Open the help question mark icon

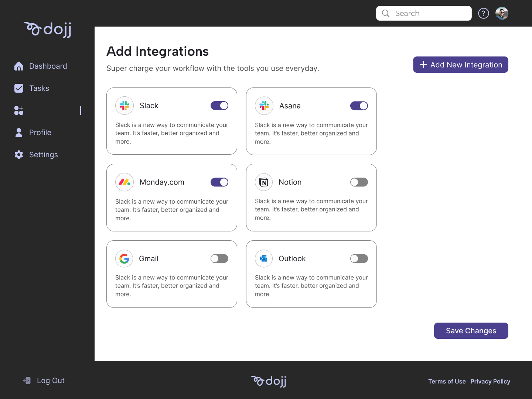[x=484, y=13]
